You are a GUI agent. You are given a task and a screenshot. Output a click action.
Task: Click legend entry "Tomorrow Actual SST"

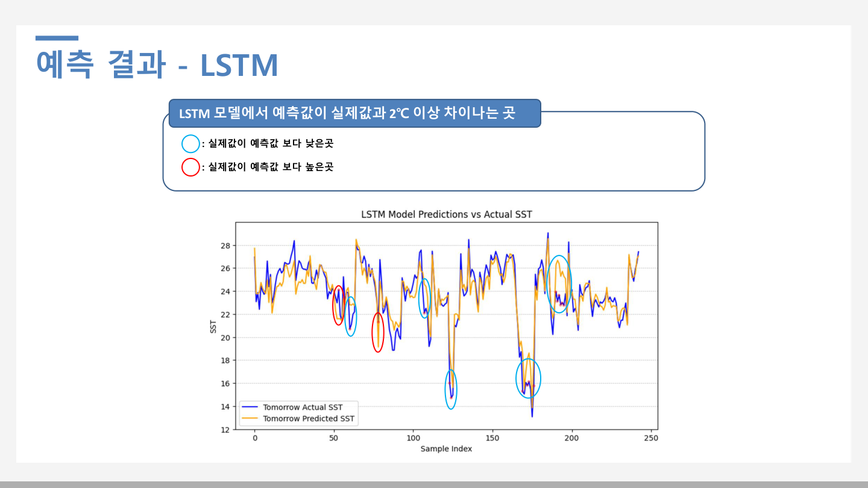[x=303, y=407]
